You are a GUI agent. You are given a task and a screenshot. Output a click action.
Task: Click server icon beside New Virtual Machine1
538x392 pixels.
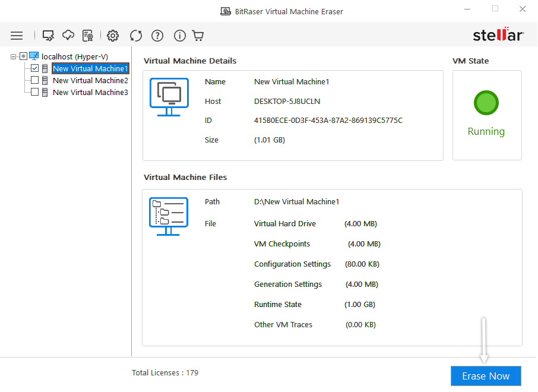45,69
